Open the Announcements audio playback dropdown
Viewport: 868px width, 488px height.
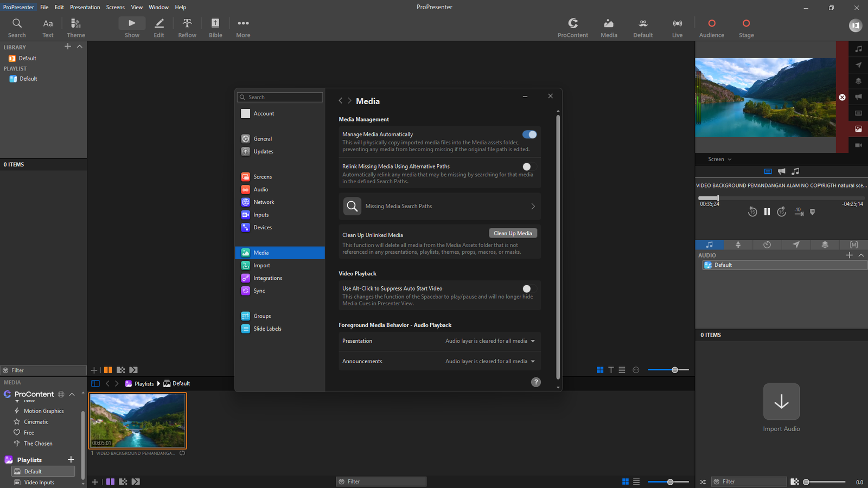click(x=490, y=362)
